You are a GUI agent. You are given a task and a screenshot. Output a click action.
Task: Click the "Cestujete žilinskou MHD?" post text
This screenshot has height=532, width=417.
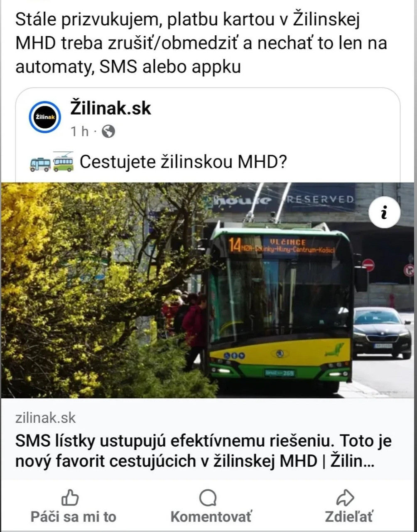click(183, 162)
